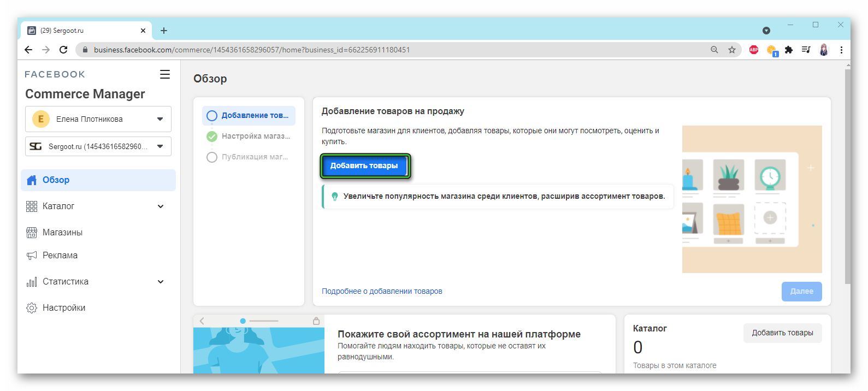Click the blue 'Добавить товары' button

pos(364,166)
